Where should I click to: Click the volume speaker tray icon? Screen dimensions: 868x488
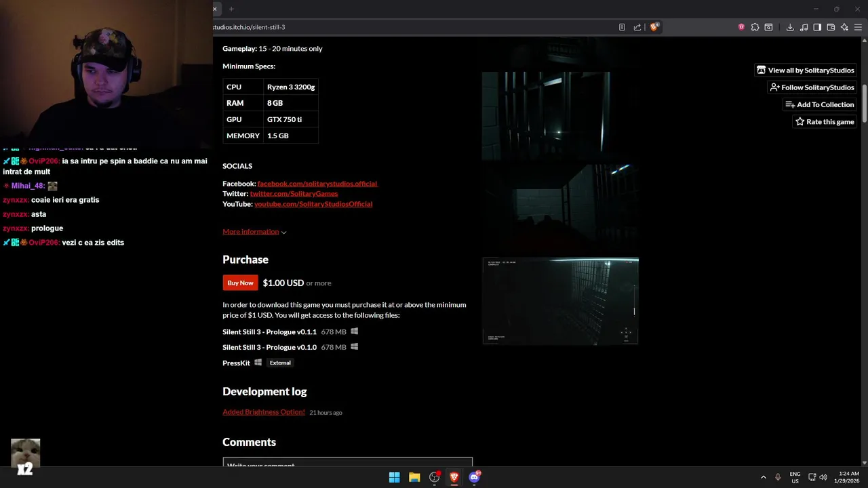pos(823,477)
